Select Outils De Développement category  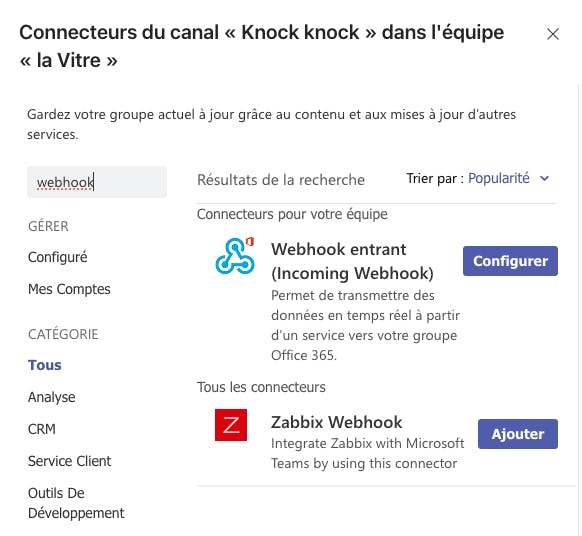[x=76, y=503]
